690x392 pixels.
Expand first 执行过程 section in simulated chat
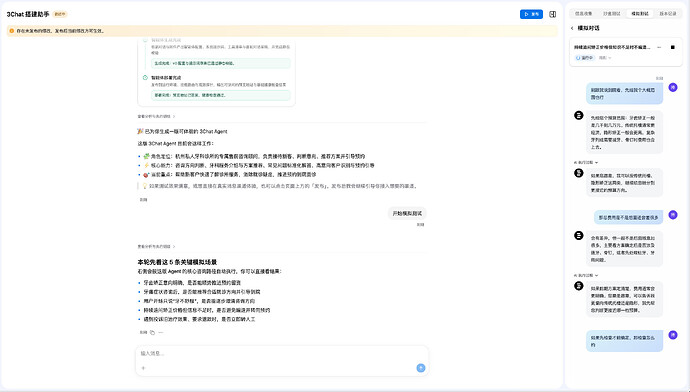[586, 162]
